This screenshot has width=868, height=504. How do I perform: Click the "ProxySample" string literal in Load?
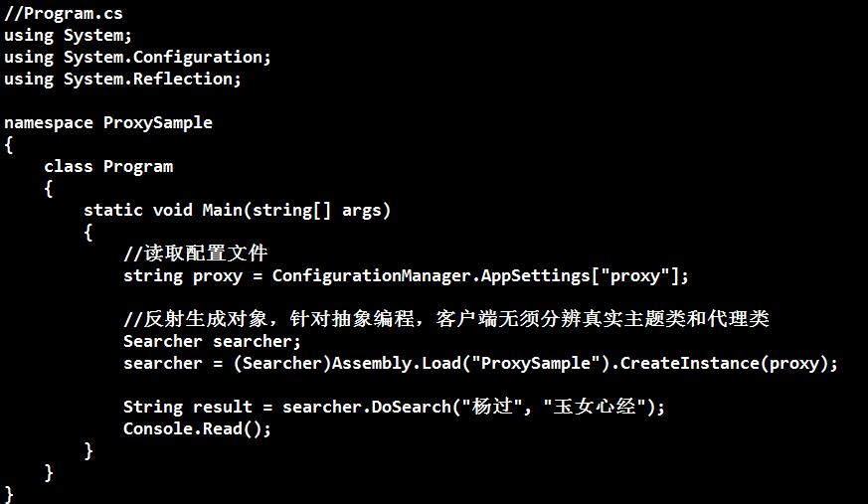540,363
